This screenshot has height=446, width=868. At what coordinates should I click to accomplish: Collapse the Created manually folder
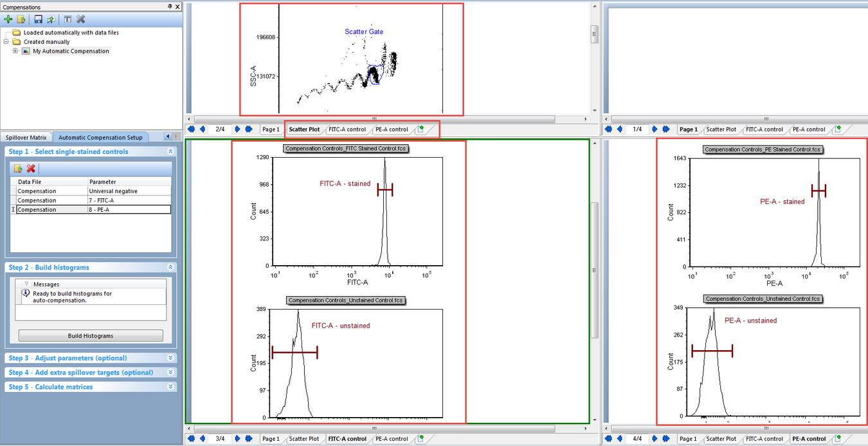(6, 42)
